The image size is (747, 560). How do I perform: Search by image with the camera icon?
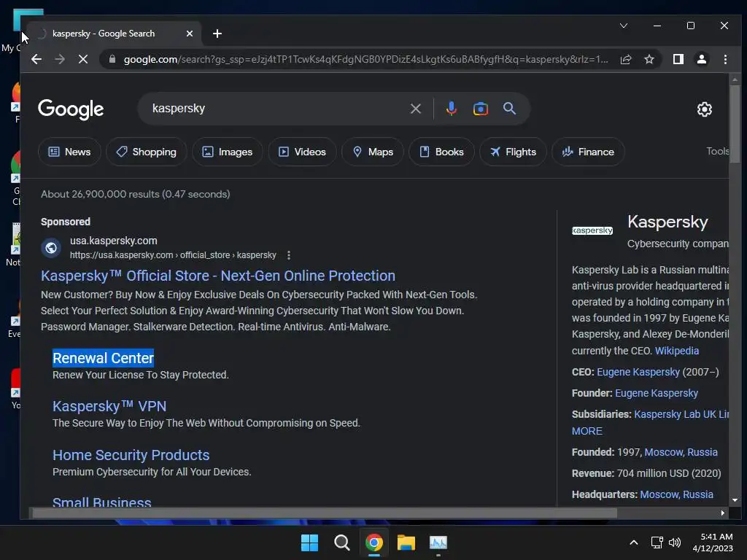click(x=480, y=109)
